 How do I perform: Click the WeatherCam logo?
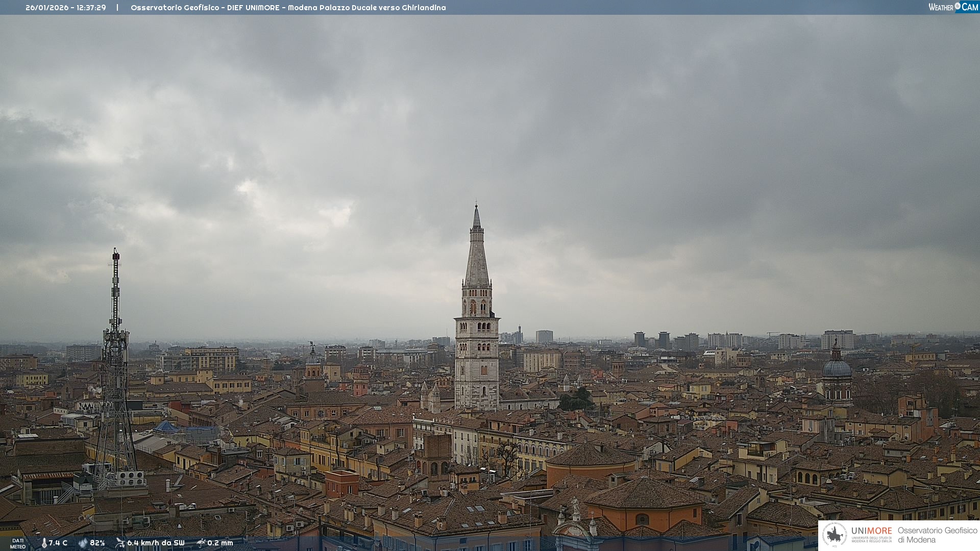coord(953,7)
